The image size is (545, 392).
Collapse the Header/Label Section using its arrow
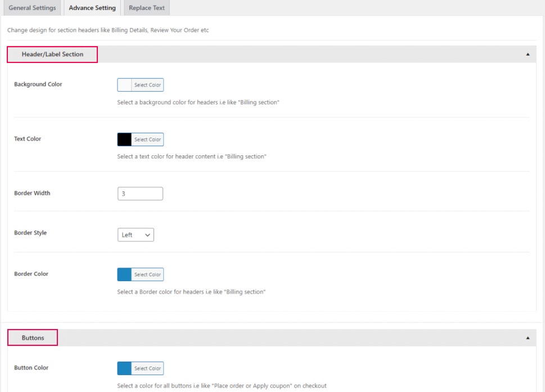pos(528,55)
